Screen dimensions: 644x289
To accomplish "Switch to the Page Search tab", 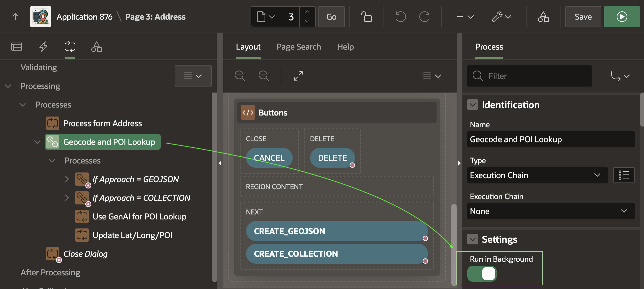I will (x=299, y=47).
